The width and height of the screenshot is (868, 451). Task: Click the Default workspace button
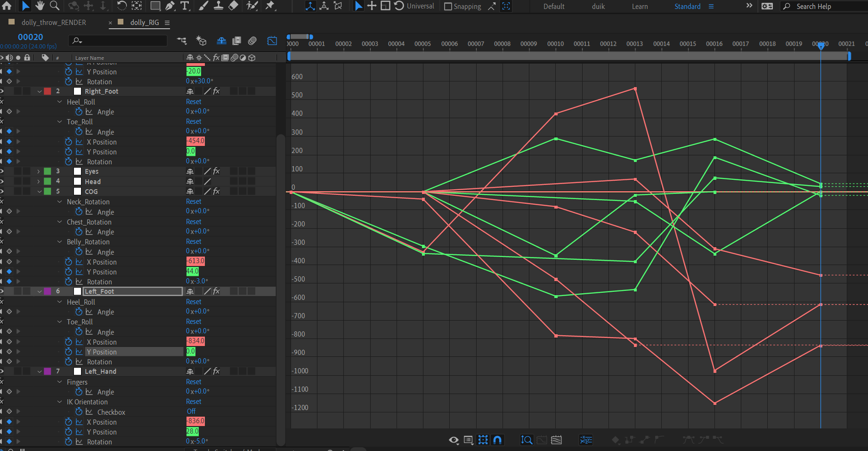click(x=553, y=6)
